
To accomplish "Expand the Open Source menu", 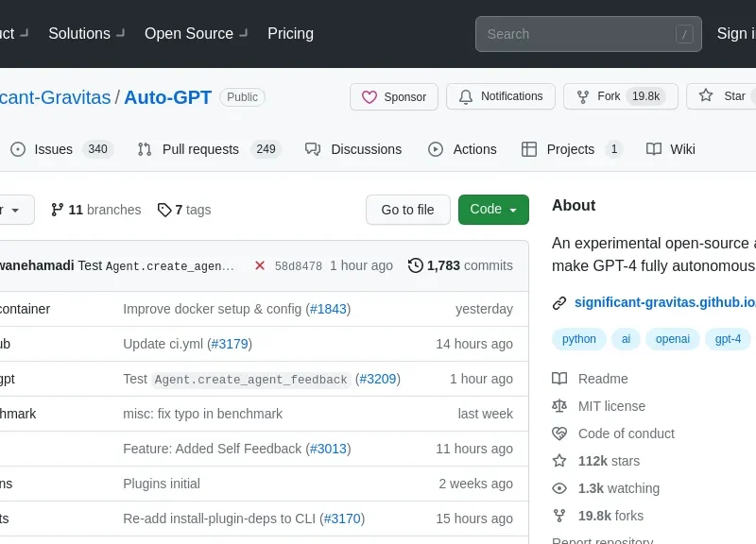I will click(x=196, y=34).
